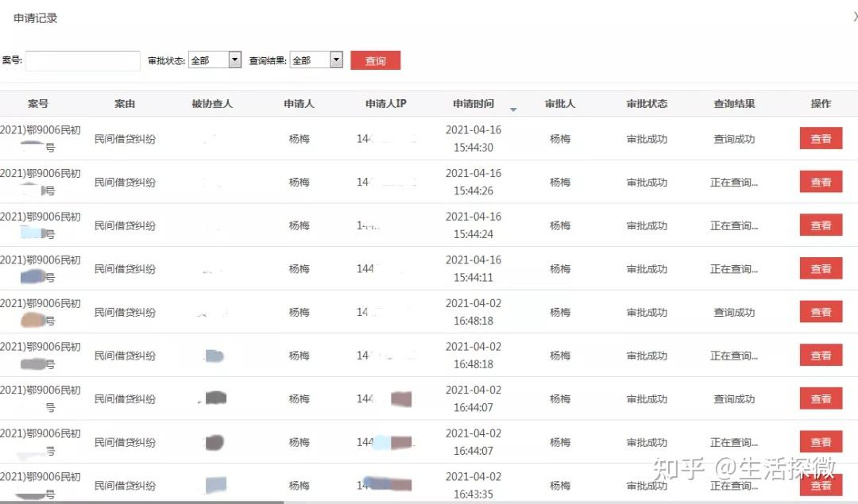858x504 pixels.
Task: Click 审批成功 in the 15:44:24 row
Action: (x=647, y=225)
